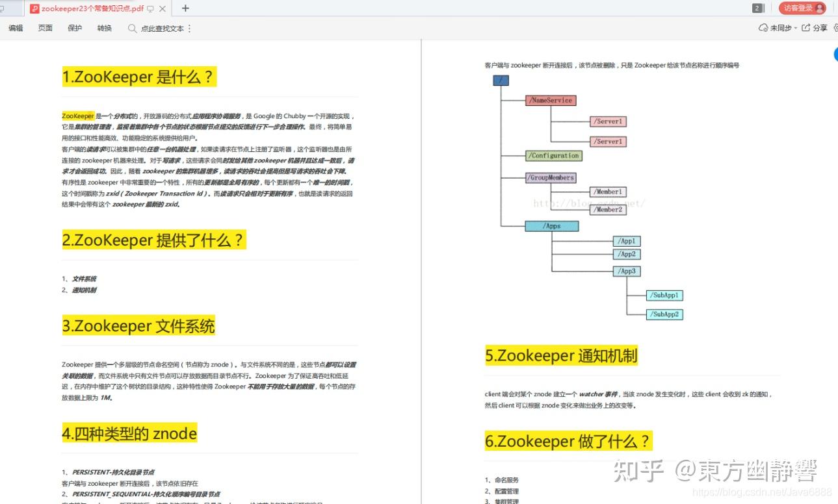This screenshot has height=504, width=838.
Task: Click the root / node in the diagram
Action: tap(501, 81)
